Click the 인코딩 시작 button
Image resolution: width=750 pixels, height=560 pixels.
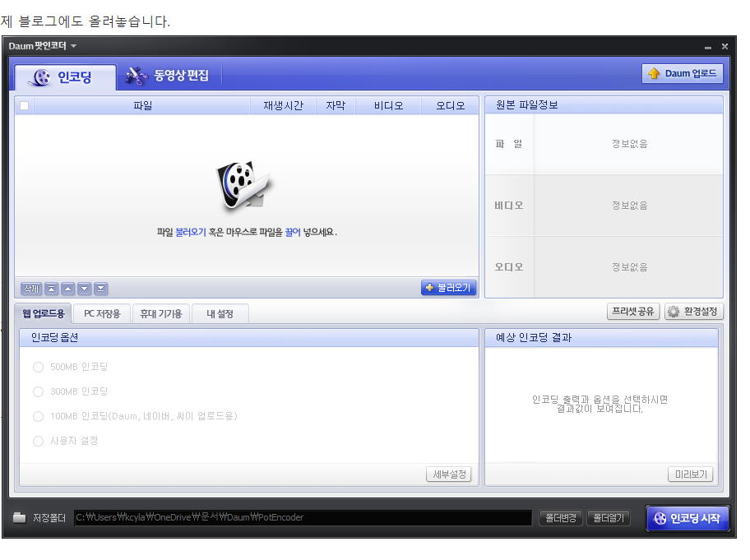click(x=687, y=518)
